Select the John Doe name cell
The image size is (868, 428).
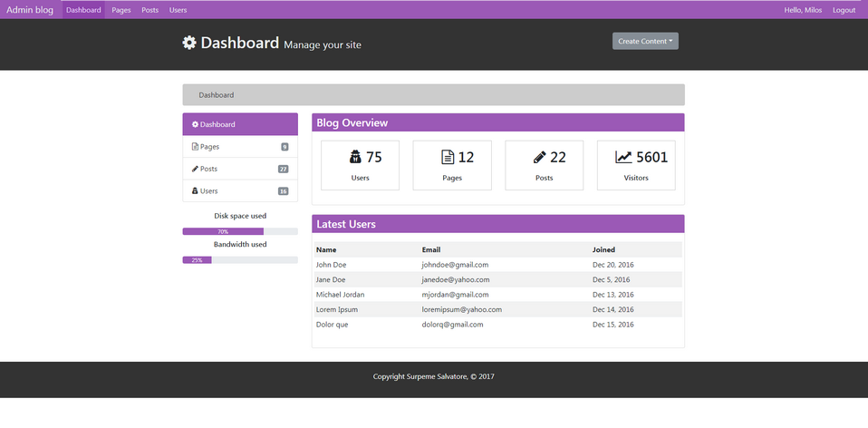(x=331, y=265)
